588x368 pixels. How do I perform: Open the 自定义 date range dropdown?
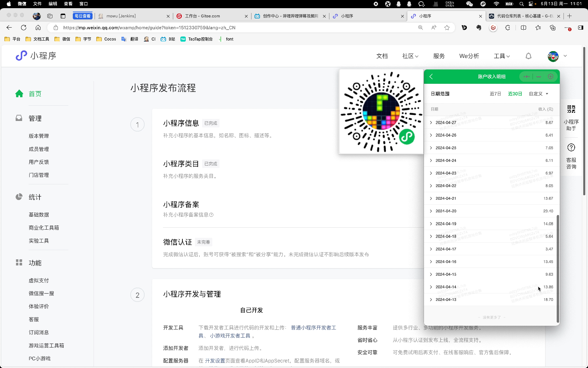coord(539,94)
